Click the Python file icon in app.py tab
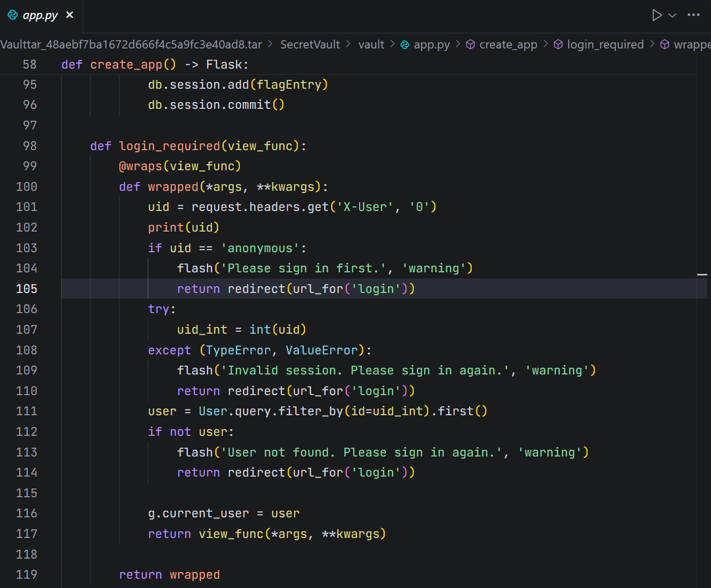The width and height of the screenshot is (711, 588). point(12,15)
